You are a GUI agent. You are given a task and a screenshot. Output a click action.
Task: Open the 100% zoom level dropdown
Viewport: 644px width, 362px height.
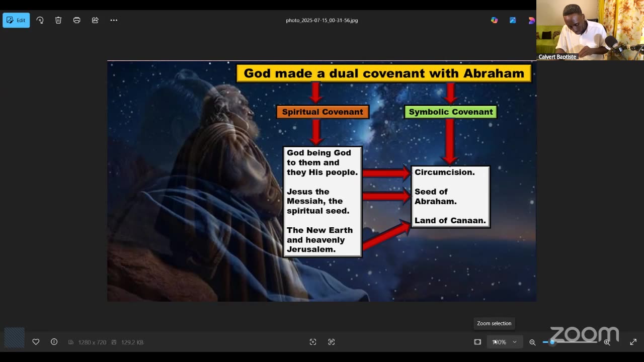[505, 342]
